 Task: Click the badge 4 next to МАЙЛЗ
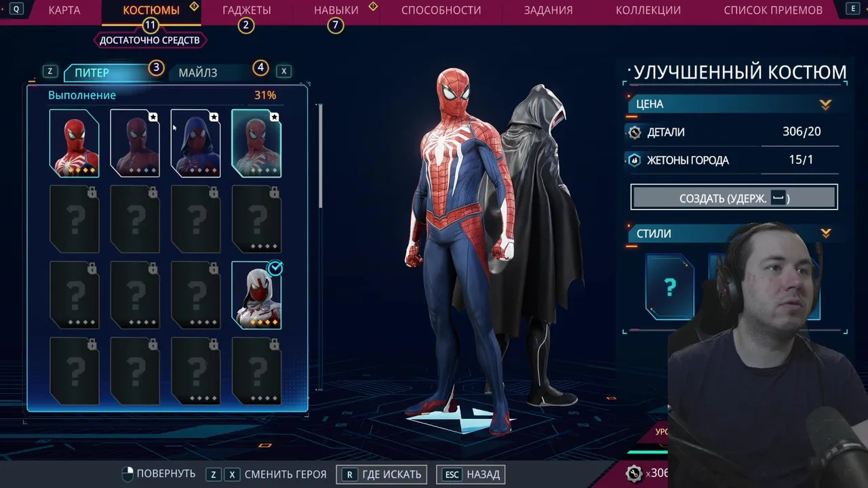pyautogui.click(x=260, y=68)
